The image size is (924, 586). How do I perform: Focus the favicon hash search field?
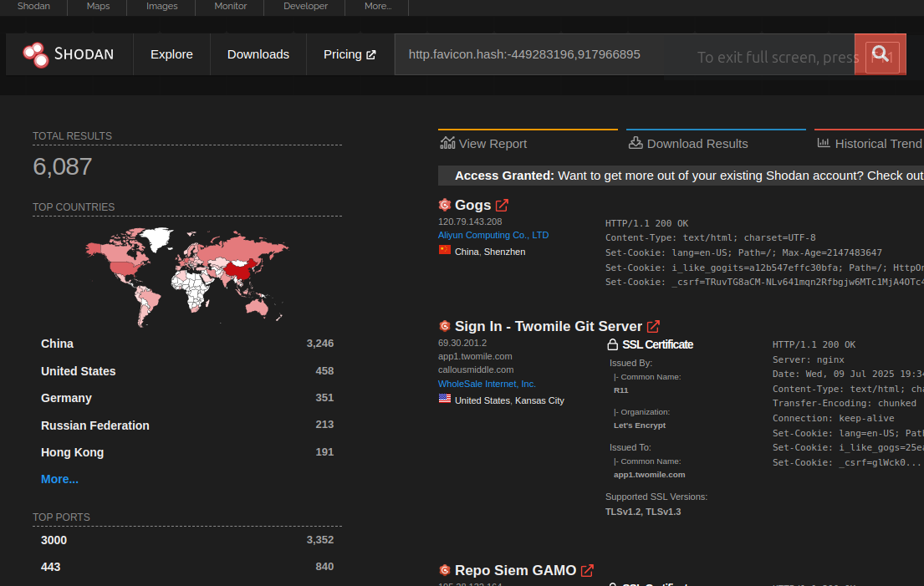tap(624, 54)
